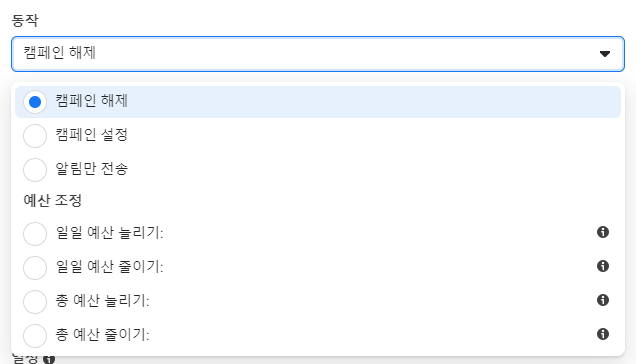Select the 캠페인 해제 radio button
Image resolution: width=636 pixels, height=364 pixels.
click(35, 102)
